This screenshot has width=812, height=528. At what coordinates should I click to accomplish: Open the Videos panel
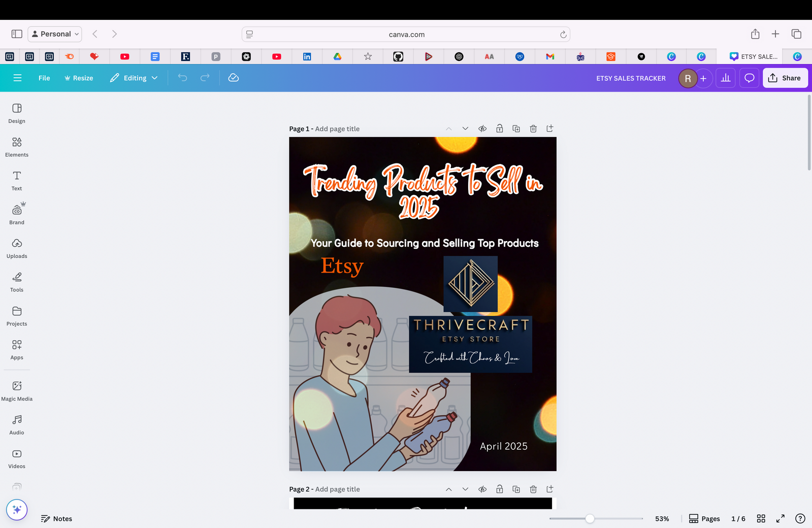tap(17, 459)
